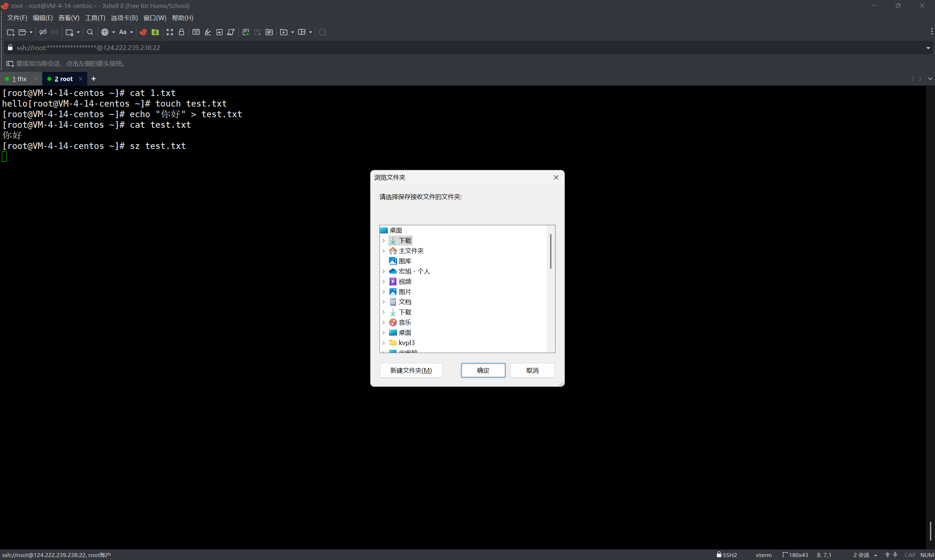The image size is (935, 560).
Task: Click the 新建文件夹(M) button
Action: coord(411,370)
